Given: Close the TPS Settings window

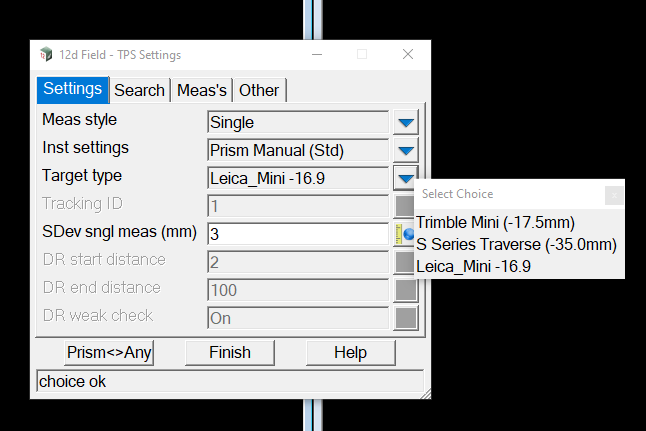Looking at the screenshot, I should coord(407,55).
